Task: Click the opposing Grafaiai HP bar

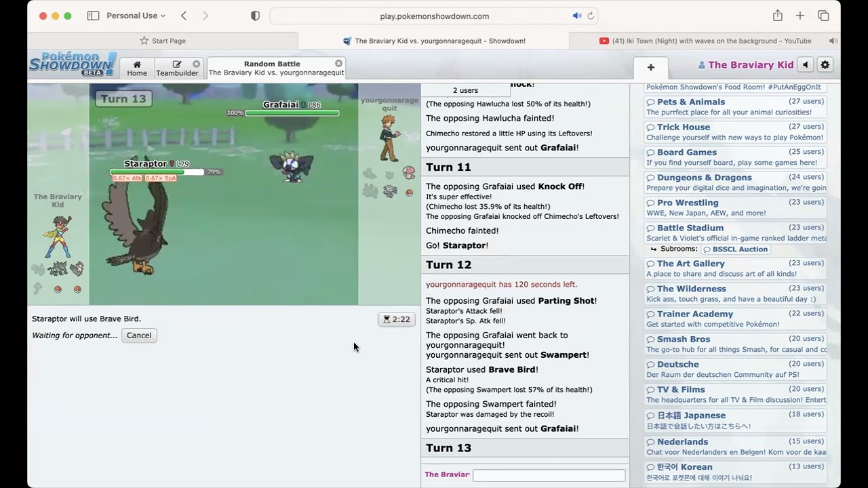Action: tap(292, 113)
